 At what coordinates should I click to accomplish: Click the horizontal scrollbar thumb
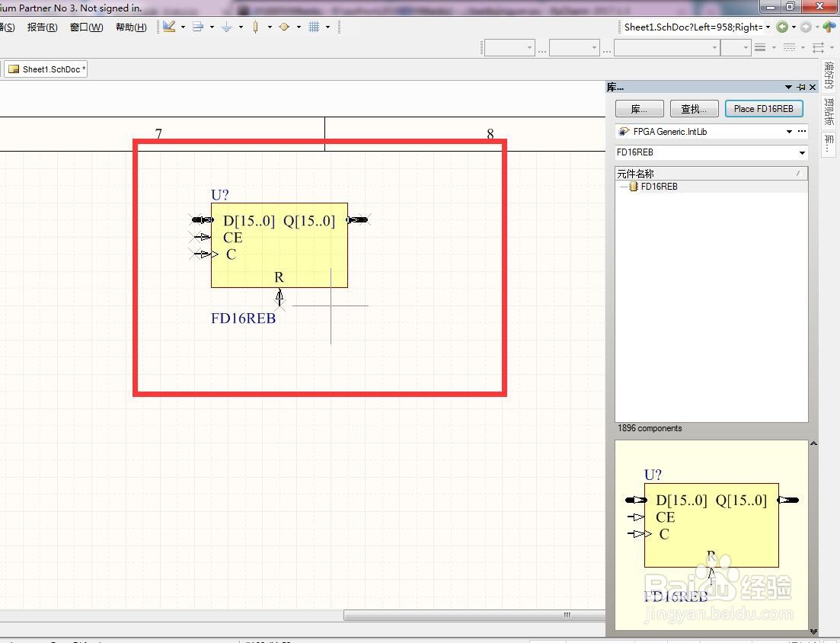coord(474,615)
